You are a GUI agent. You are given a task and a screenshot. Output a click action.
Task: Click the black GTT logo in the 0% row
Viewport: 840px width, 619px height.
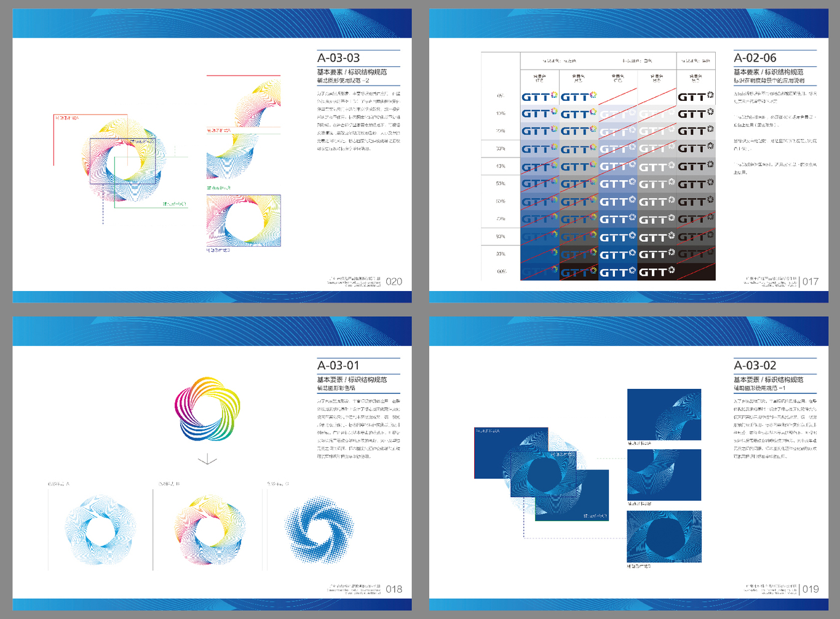(695, 97)
